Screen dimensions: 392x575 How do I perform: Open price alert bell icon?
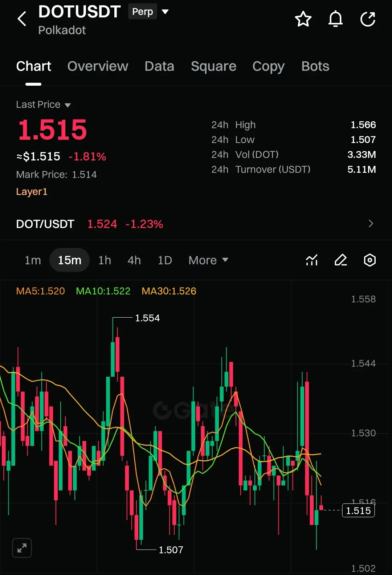pos(335,19)
